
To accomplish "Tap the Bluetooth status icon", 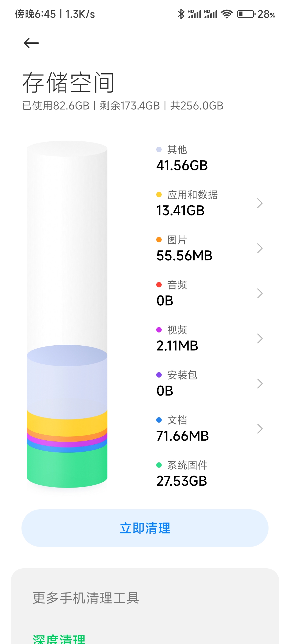I will point(181,14).
